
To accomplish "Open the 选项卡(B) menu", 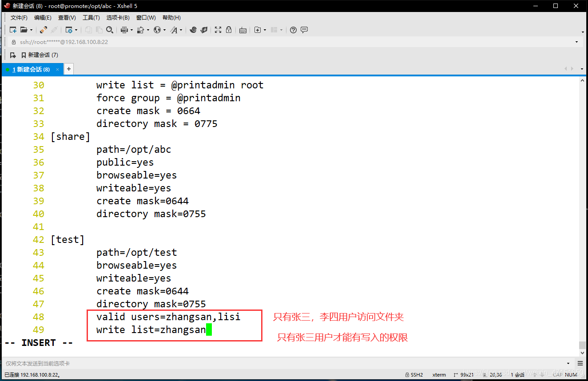I will (118, 18).
